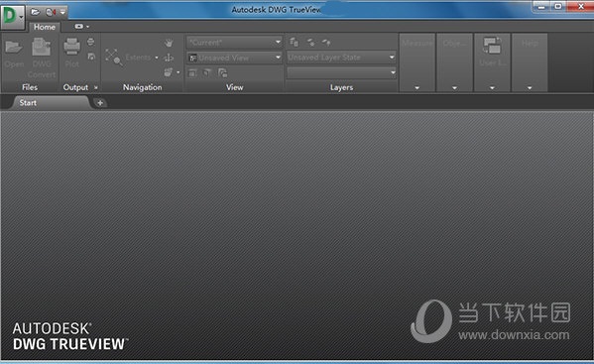
Task: Close the DWG TrueView window
Action: [x=580, y=6]
